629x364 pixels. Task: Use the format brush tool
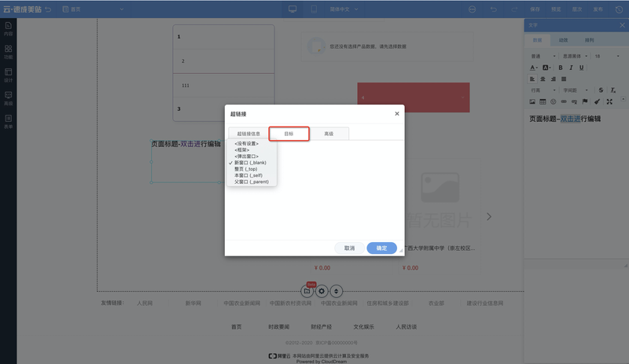(597, 101)
